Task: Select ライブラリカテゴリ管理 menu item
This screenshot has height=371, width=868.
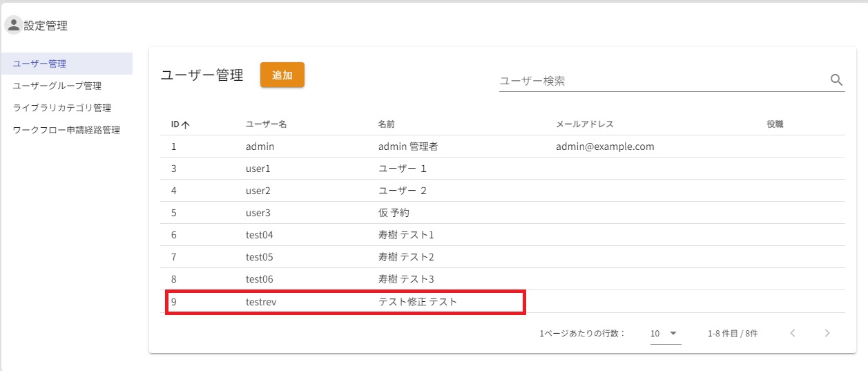Action: [62, 108]
